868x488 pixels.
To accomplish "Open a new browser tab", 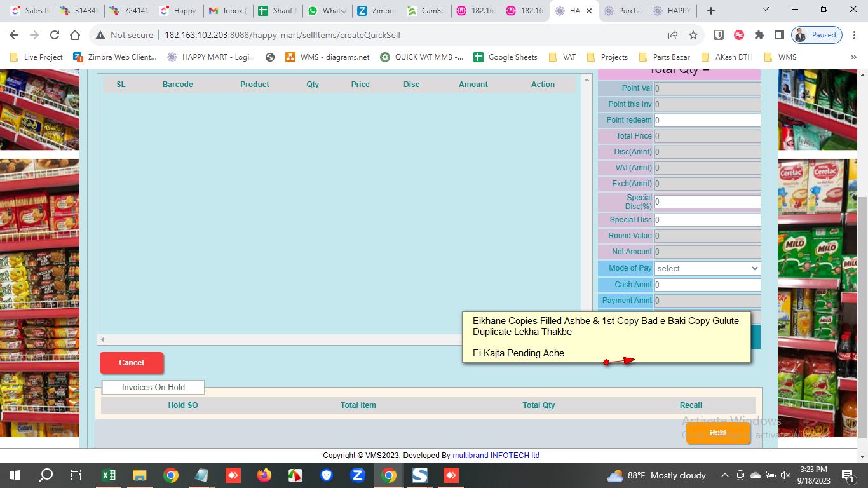I will pos(711,11).
